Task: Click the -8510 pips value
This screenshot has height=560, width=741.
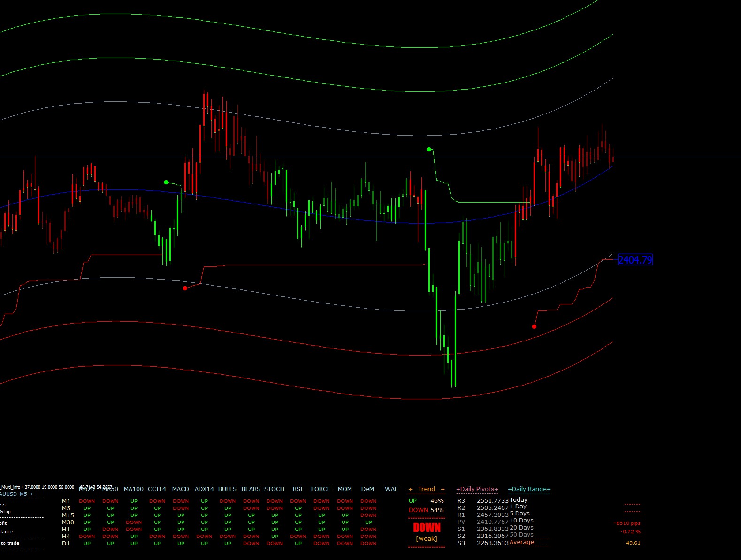Action: pos(627,523)
